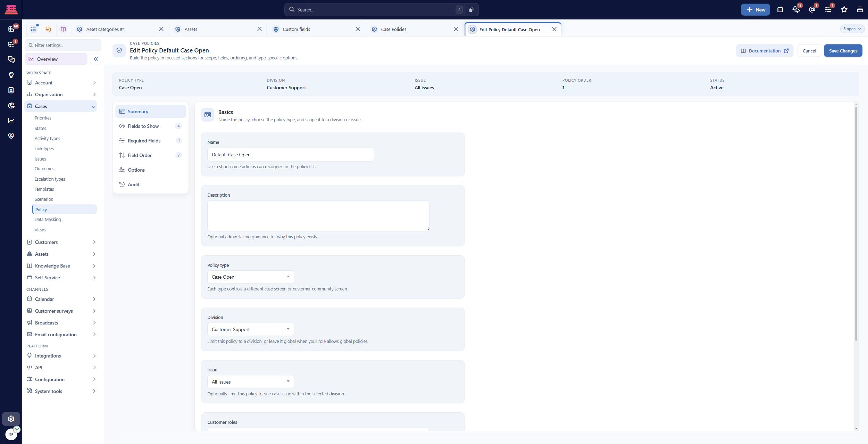Click the global Search field
The height and width of the screenshot is (444, 868).
[x=375, y=10]
